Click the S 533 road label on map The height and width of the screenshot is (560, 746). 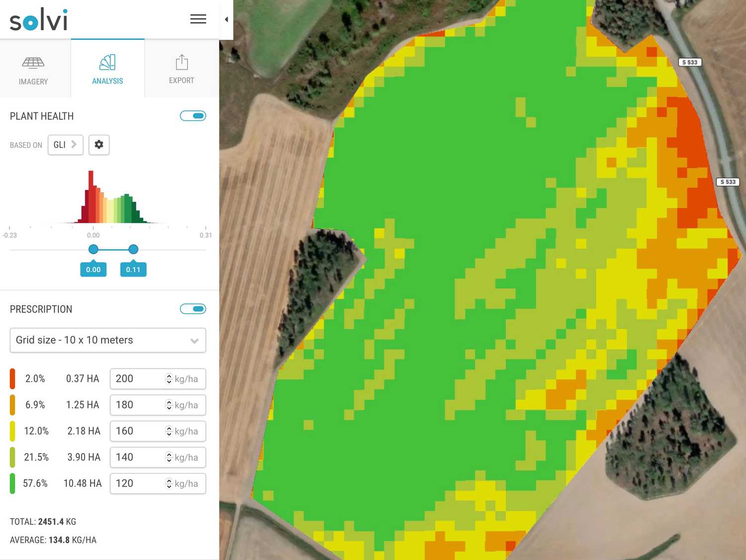click(690, 62)
